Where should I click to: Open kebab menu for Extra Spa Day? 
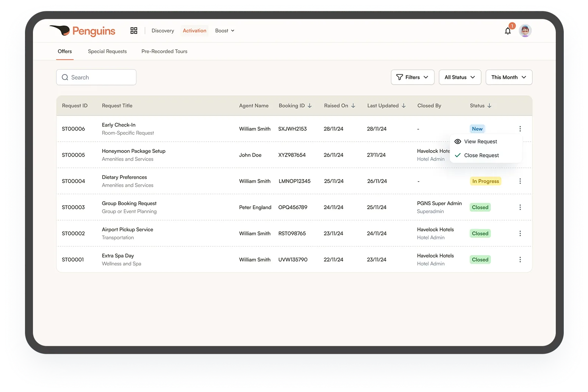click(x=520, y=260)
